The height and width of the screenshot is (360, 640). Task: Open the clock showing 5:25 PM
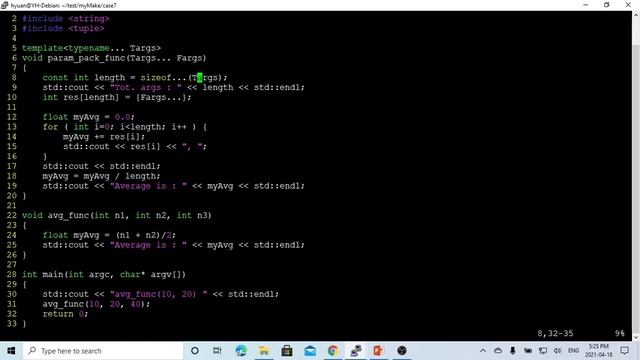(x=599, y=351)
